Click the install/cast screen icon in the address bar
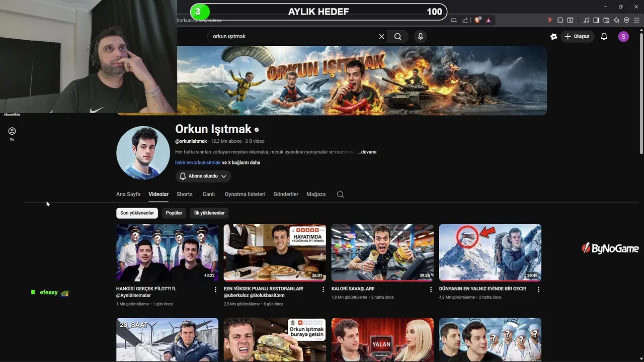 (x=454, y=20)
